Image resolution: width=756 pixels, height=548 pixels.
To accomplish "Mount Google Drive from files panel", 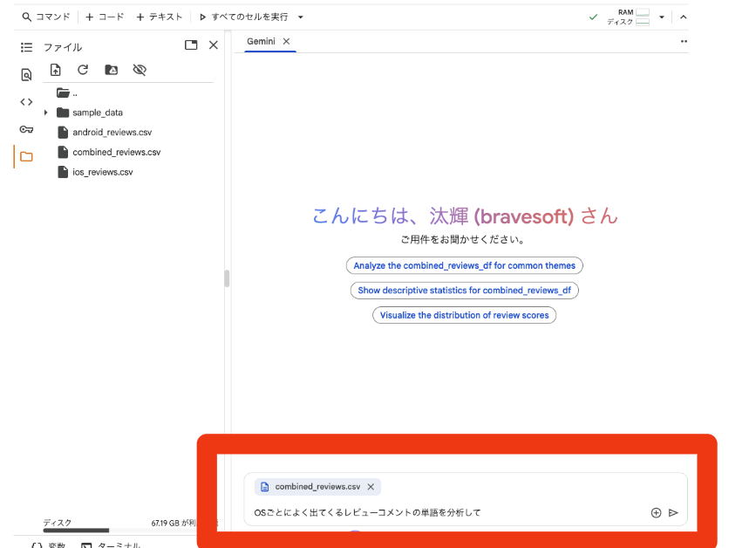I will [110, 70].
